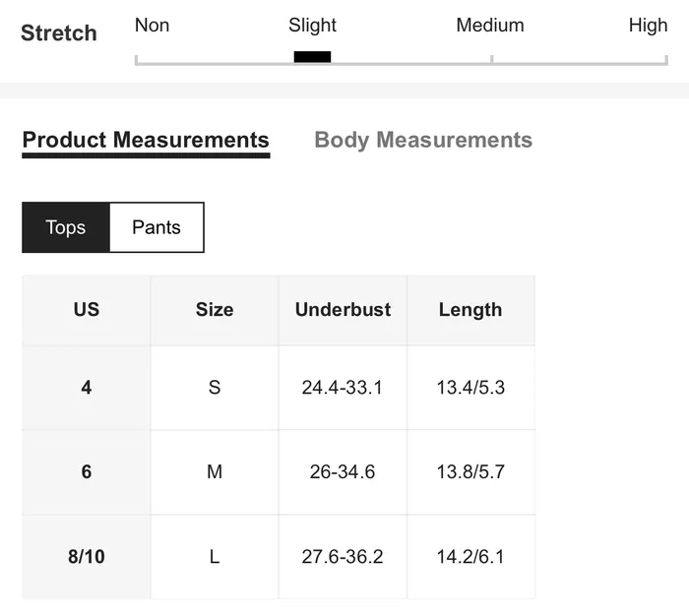Select the US size 4 row
The image size is (689, 616).
click(279, 388)
